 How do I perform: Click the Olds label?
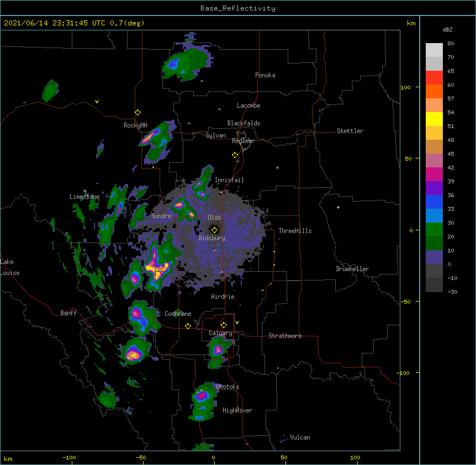[x=214, y=218]
